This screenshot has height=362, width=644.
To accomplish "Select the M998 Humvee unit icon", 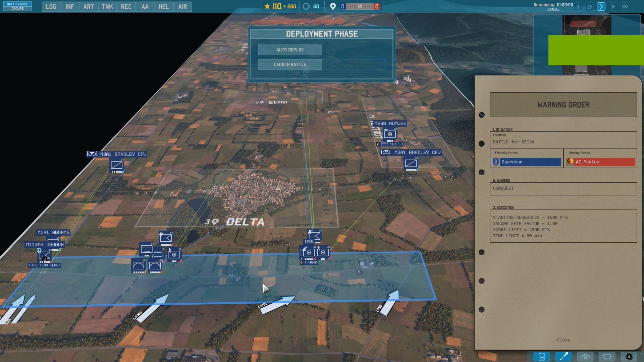I will (390, 134).
